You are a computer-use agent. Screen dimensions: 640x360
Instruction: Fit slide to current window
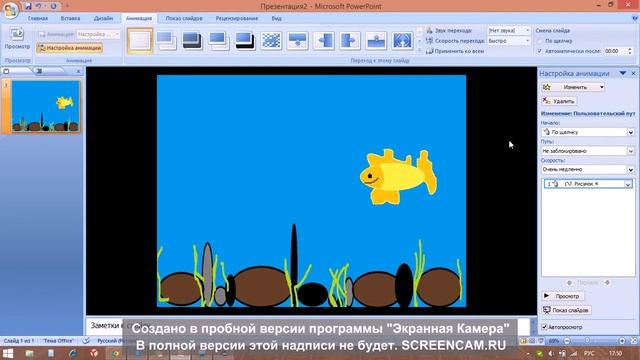point(634,340)
